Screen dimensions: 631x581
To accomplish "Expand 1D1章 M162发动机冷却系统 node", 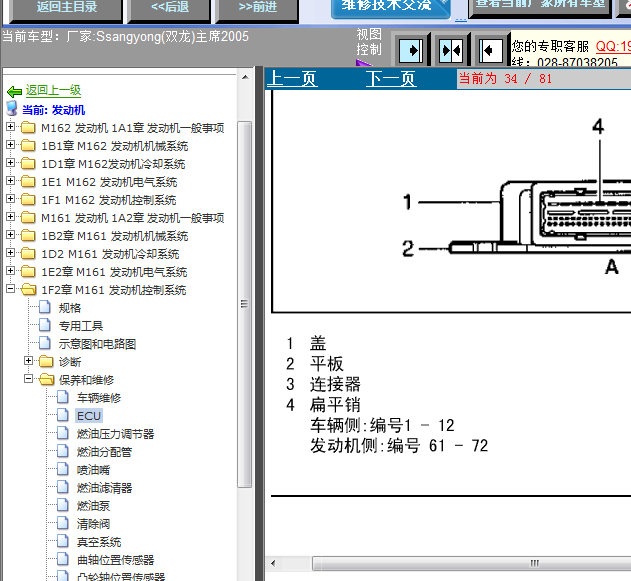I will (10, 163).
